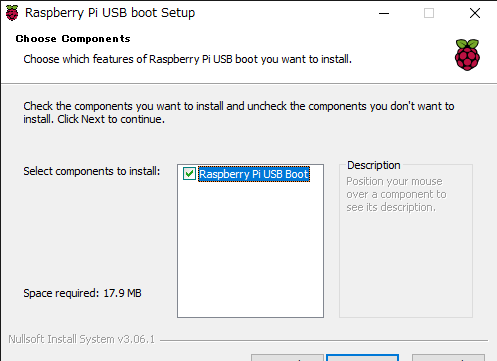Click the 'Choose which features' subtitle text
This screenshot has height=361, width=497.
(x=187, y=59)
